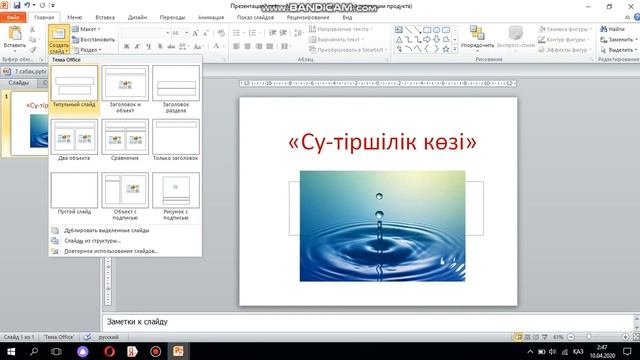Click the Undo arrow icon

pyautogui.click(x=27, y=5)
